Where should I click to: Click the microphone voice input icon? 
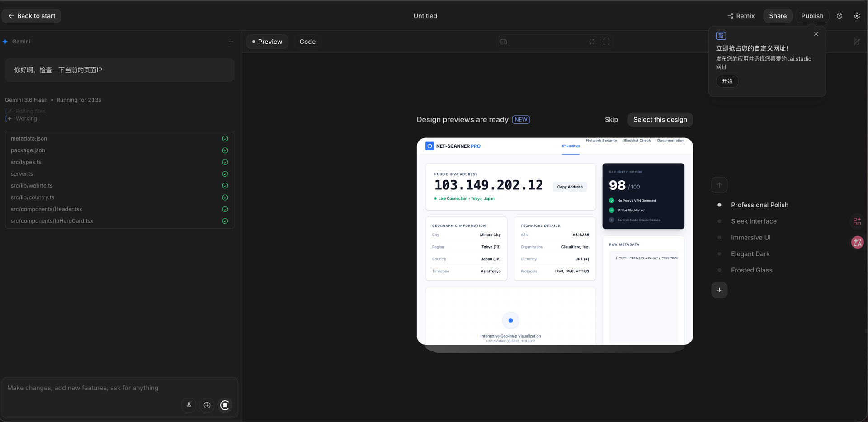point(189,405)
